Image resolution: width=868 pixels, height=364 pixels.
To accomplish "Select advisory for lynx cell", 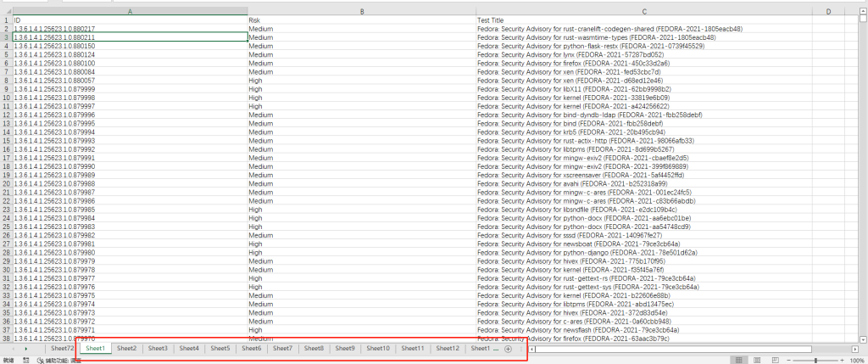I will [644, 54].
